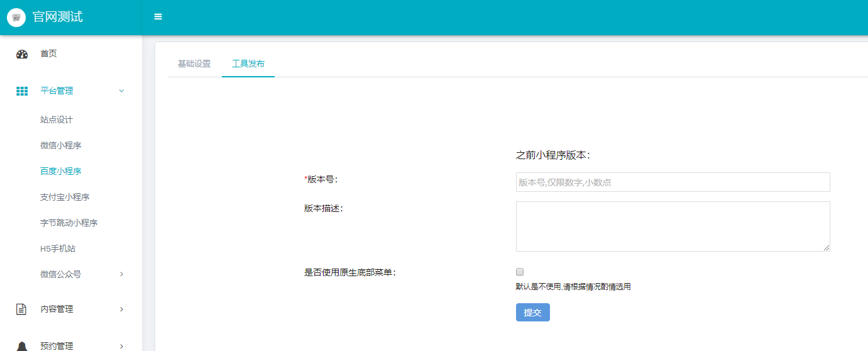Click the 内容管理 document icon

tap(22, 309)
